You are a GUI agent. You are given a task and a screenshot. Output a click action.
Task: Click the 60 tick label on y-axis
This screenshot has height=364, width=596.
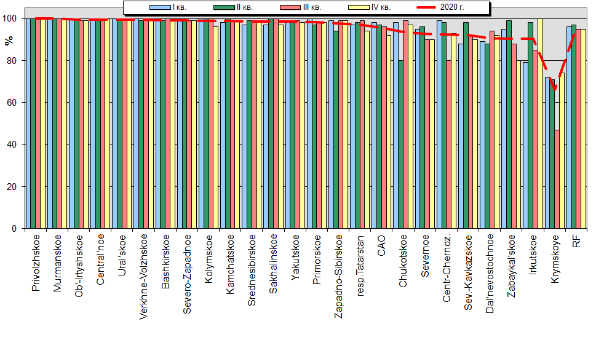[12, 103]
